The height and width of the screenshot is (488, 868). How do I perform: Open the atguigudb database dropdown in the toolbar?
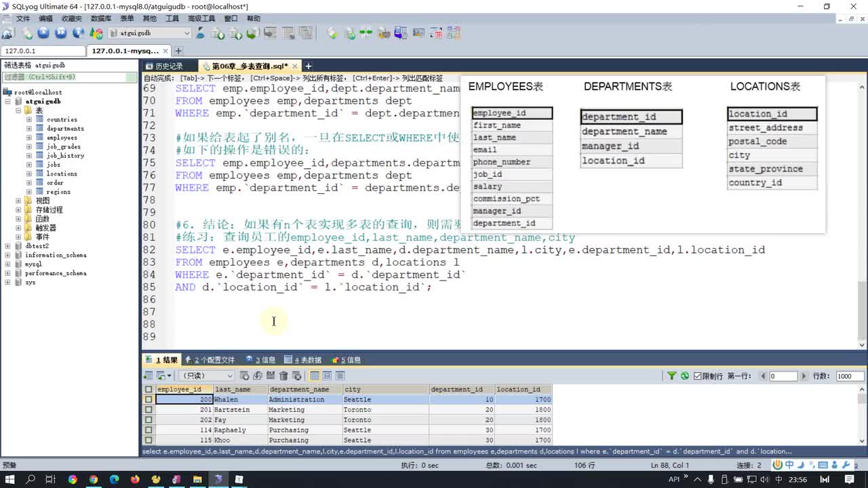(x=150, y=33)
